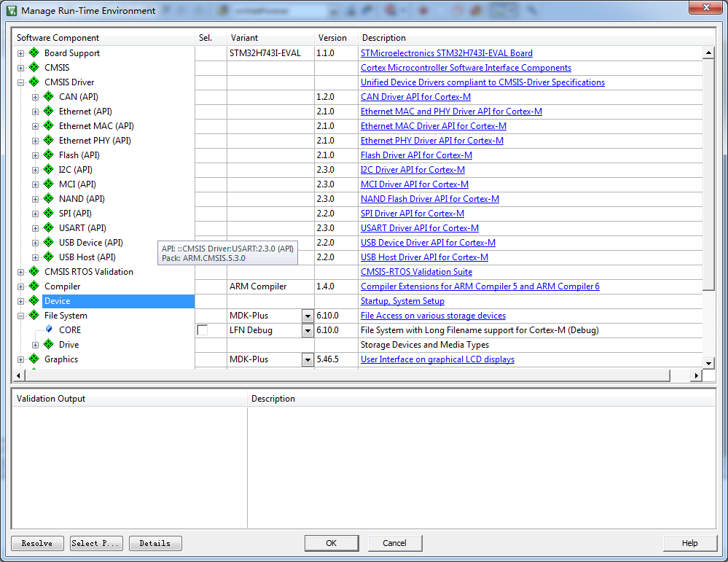The width and height of the screenshot is (728, 562).
Task: Open the LFN Debug variant dropdown
Action: 308,330
